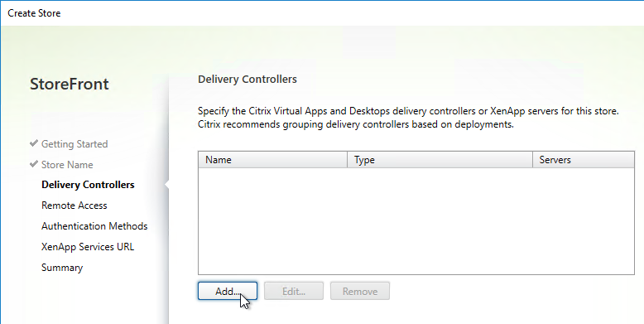Click the disabled Edit... button
Viewport: 644px width, 324px height.
pos(294,291)
